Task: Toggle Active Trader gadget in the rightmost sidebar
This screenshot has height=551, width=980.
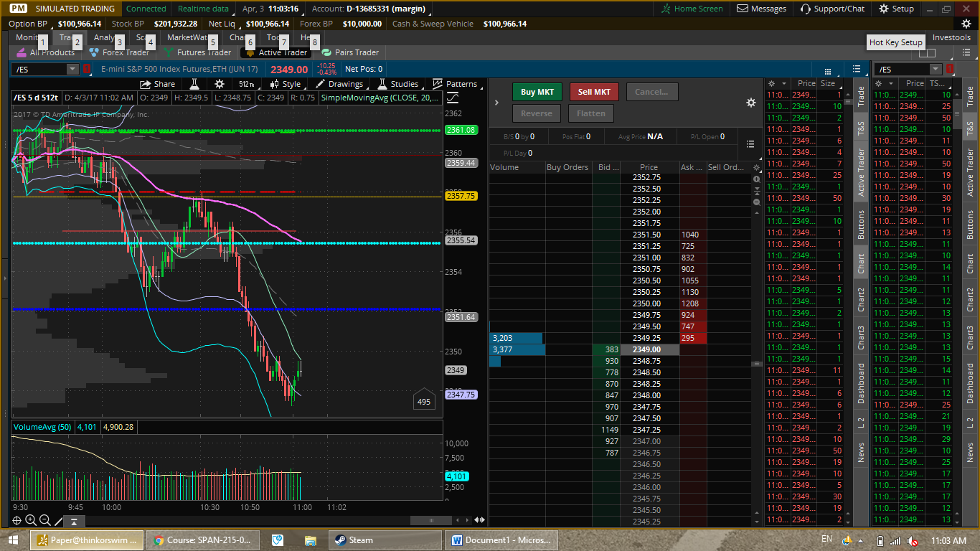Action: [970, 172]
